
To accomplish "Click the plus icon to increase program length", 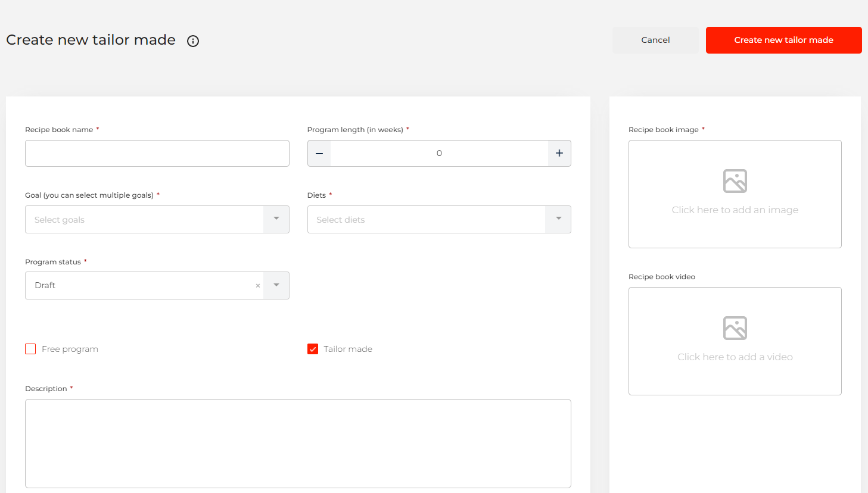I will click(x=559, y=153).
